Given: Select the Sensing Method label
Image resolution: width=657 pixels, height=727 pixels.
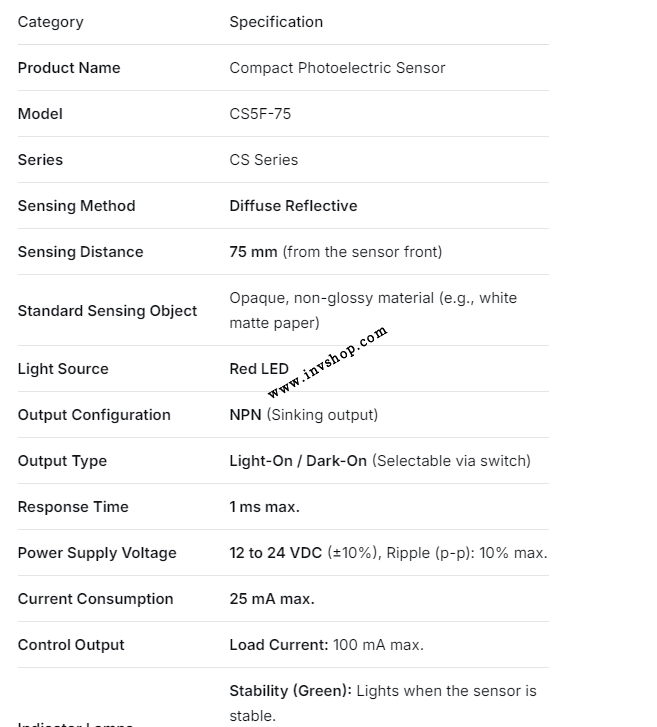Looking at the screenshot, I should 76,206.
